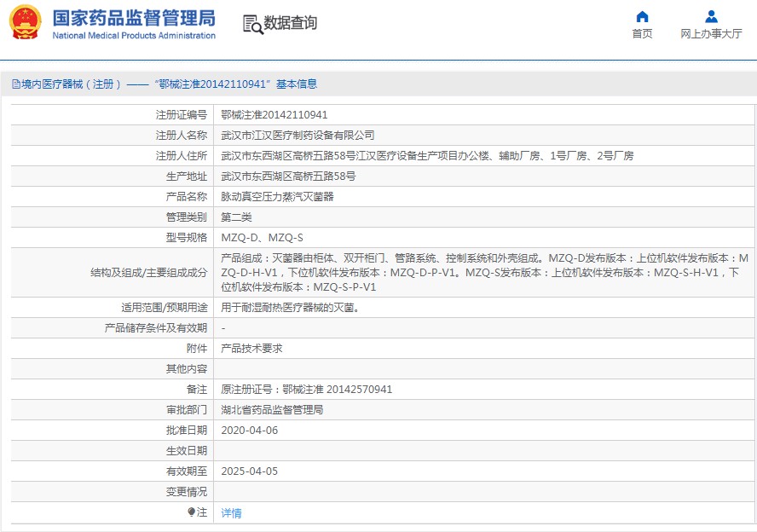Screen dimensions: 757x532
Task: Select 武汉市江汉医疗制药设备有限公司 cell
Action: click(298, 136)
